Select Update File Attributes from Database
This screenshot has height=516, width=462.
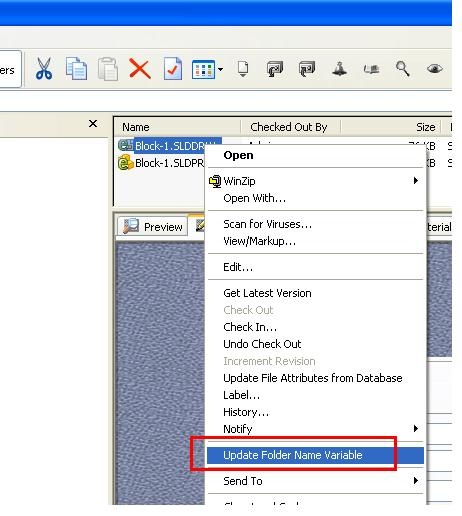[x=315, y=378]
